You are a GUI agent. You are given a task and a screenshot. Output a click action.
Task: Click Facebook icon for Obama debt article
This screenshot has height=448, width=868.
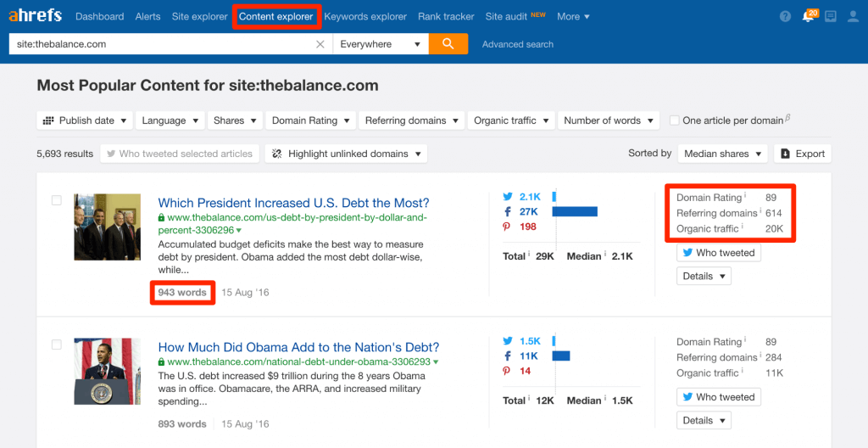[508, 356]
